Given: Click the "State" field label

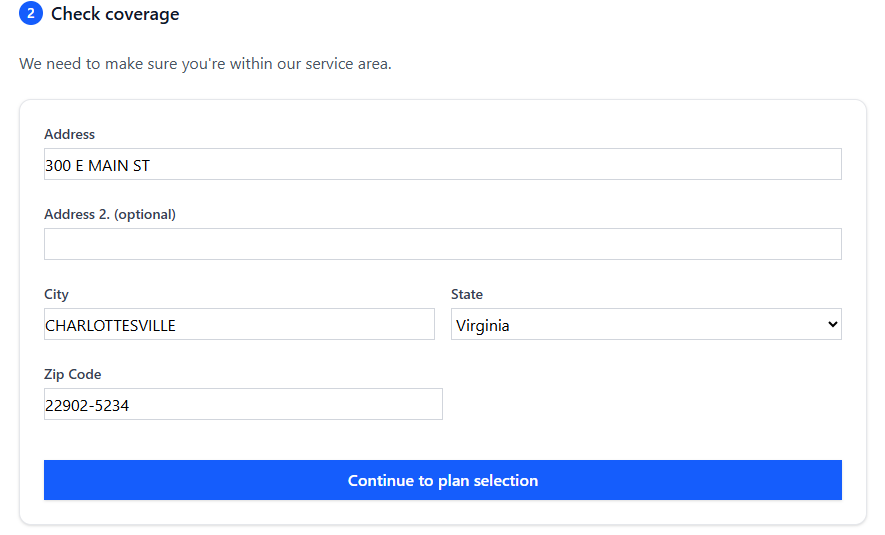Looking at the screenshot, I should click(x=467, y=294).
